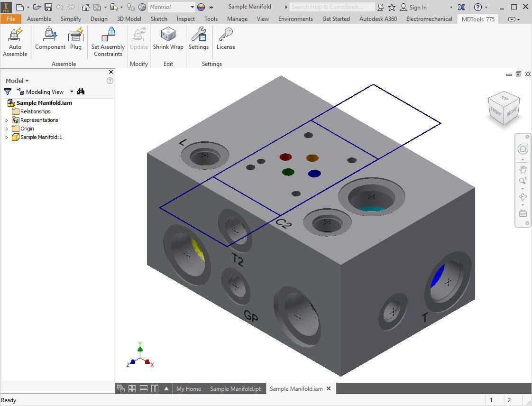Image resolution: width=532 pixels, height=406 pixels.
Task: Choose the Plug tool in ribbon
Action: (76, 38)
